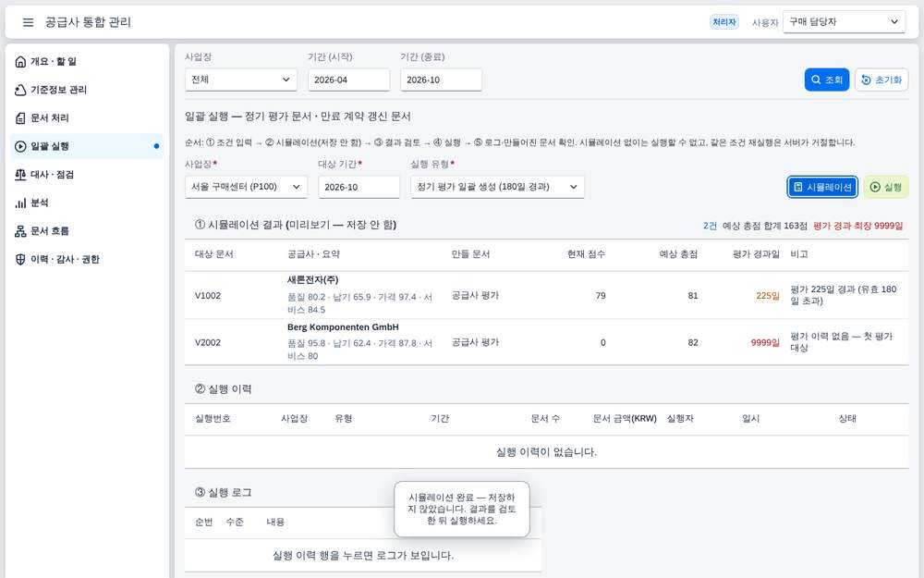This screenshot has width=924, height=578.
Task: Open 이력 · 감사 · 권한 menu item
Action: coord(87,260)
